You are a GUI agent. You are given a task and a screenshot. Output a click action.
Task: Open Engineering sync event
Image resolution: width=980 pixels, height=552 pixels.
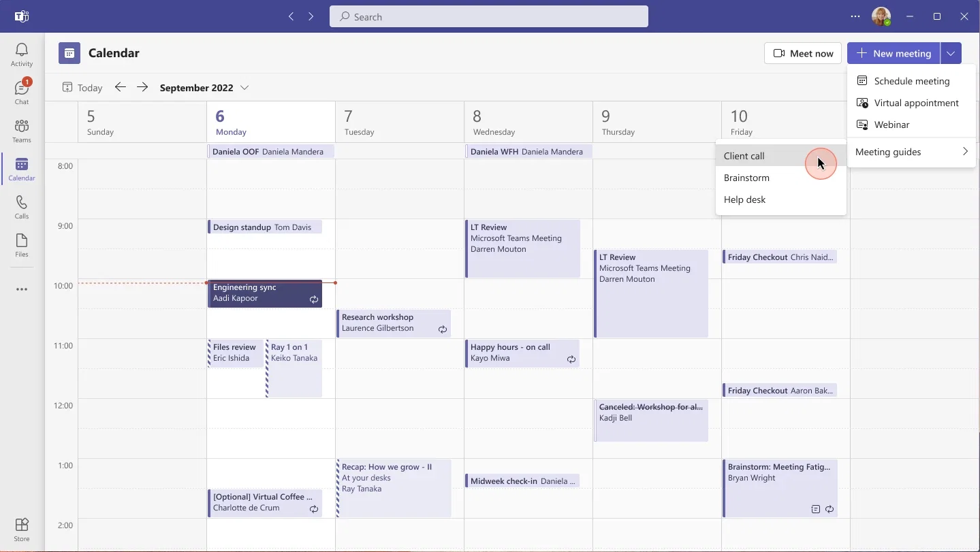[x=265, y=293]
